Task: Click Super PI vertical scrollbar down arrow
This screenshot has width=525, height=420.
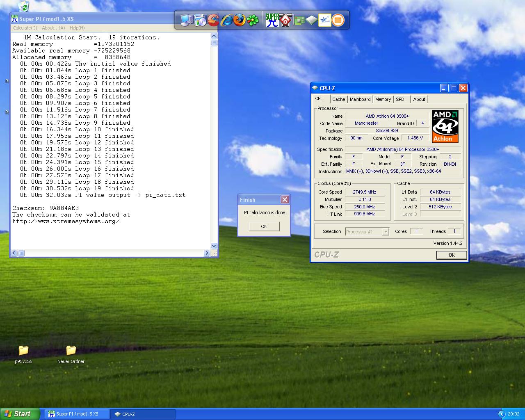Action: click(214, 246)
